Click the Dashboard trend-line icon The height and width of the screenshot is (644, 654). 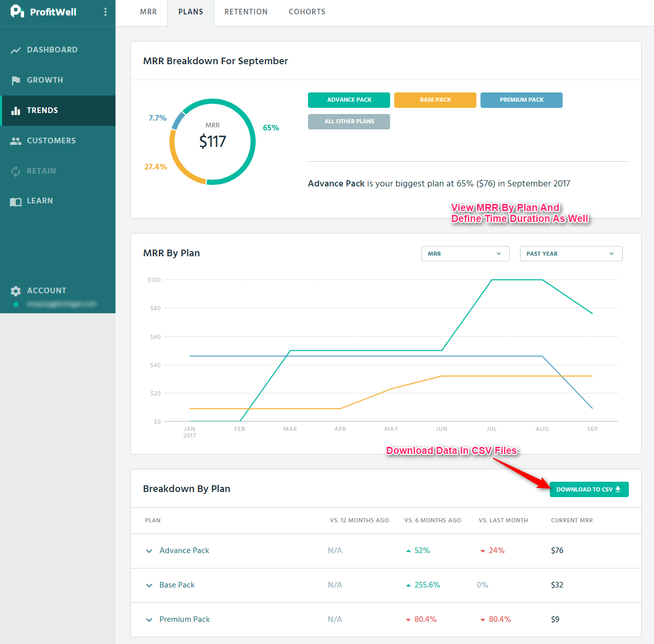[x=16, y=50]
